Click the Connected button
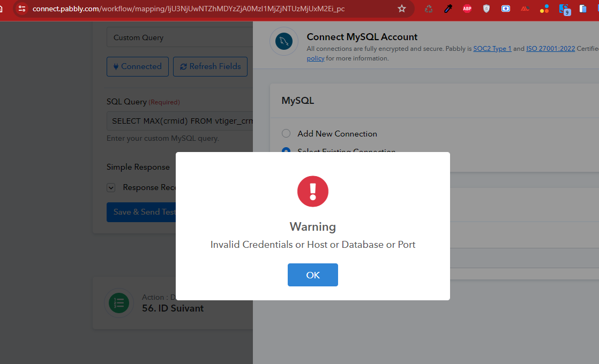The width and height of the screenshot is (599, 364). 138,66
